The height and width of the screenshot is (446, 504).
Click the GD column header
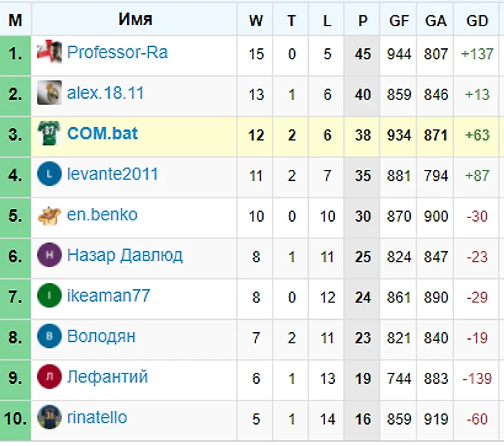pos(477,21)
